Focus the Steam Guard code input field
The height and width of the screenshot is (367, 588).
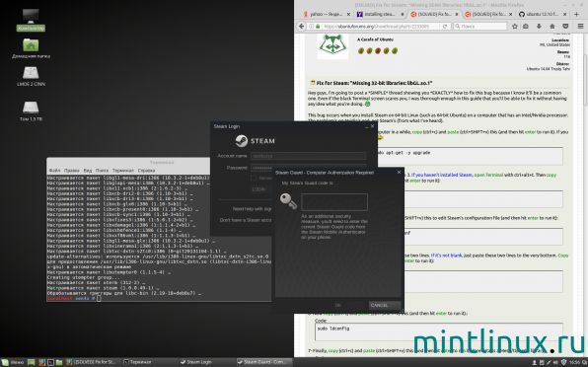tap(334, 202)
